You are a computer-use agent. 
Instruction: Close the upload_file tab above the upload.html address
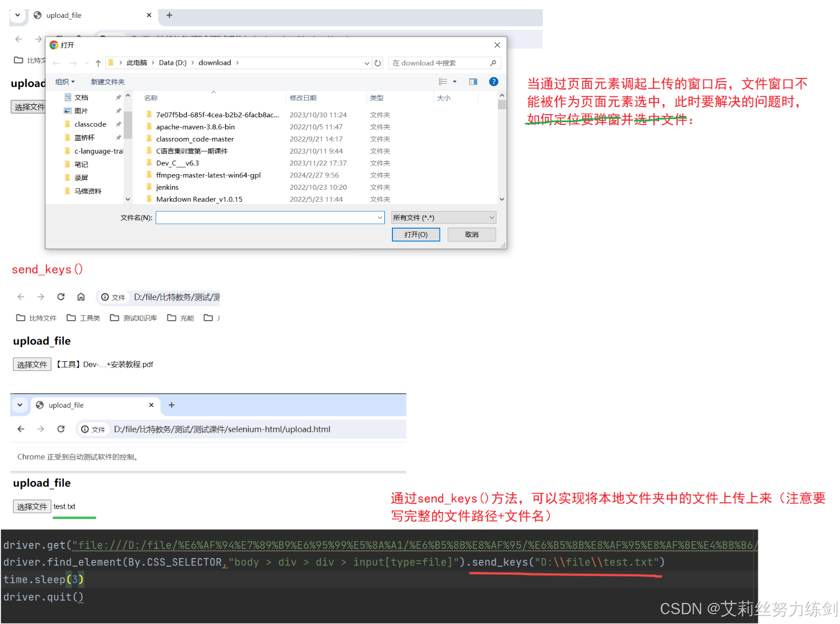tap(151, 405)
